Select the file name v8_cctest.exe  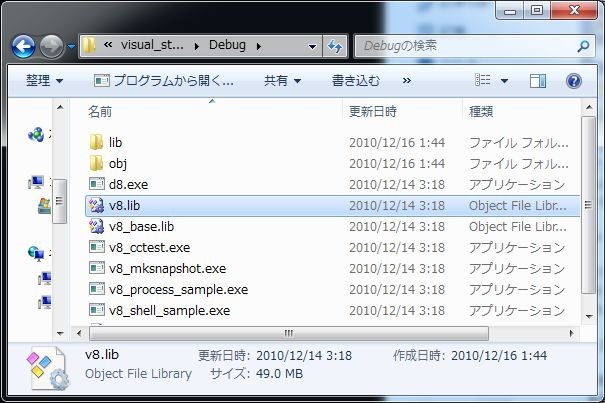click(x=149, y=247)
